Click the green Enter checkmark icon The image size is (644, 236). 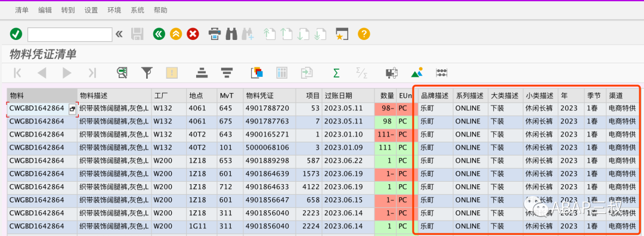tap(16, 34)
